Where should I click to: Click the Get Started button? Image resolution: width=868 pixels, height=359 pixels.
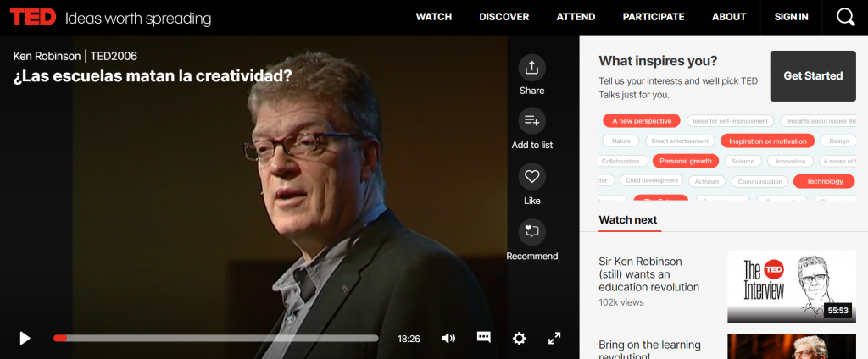[x=813, y=76]
